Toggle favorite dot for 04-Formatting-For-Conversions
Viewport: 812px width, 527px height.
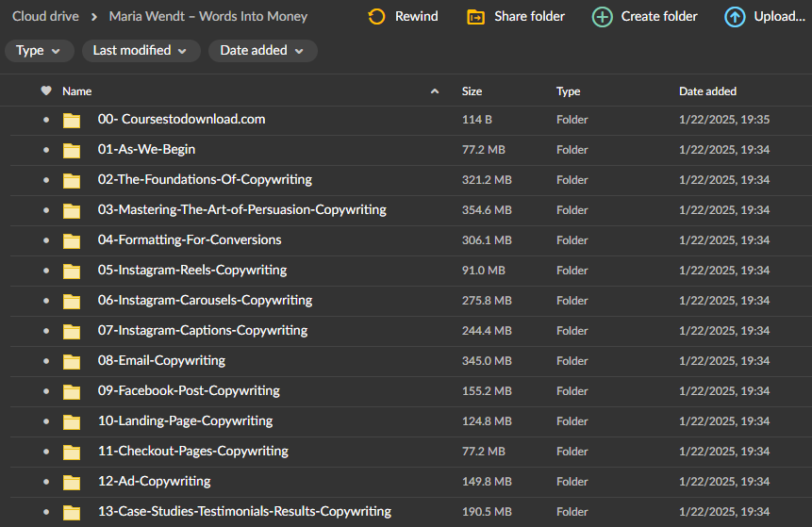pyautogui.click(x=46, y=240)
